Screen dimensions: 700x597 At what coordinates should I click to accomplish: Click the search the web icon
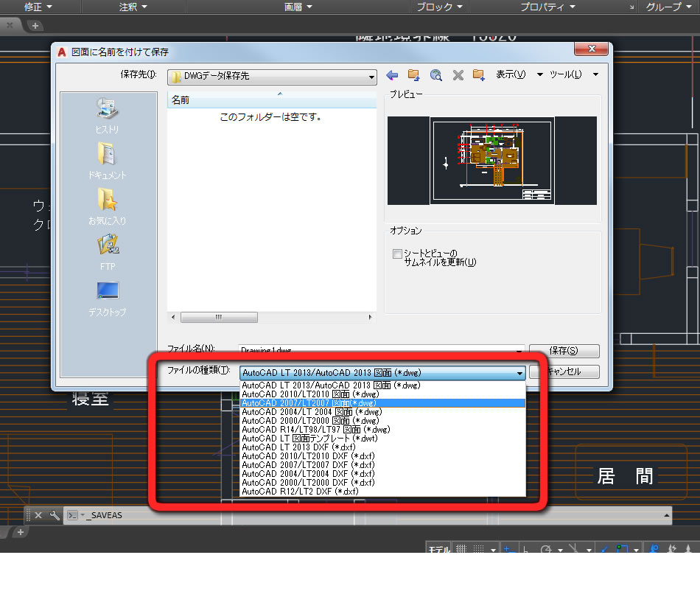coord(435,75)
